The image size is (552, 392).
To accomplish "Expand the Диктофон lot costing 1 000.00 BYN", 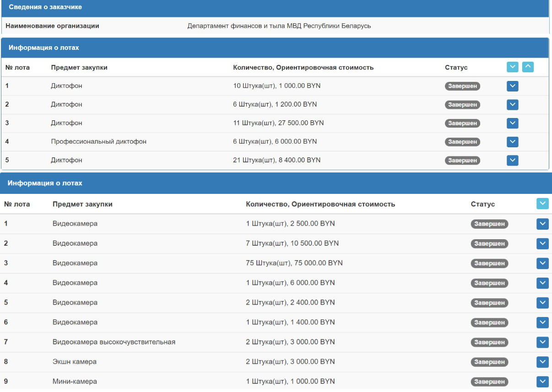I will coord(512,86).
